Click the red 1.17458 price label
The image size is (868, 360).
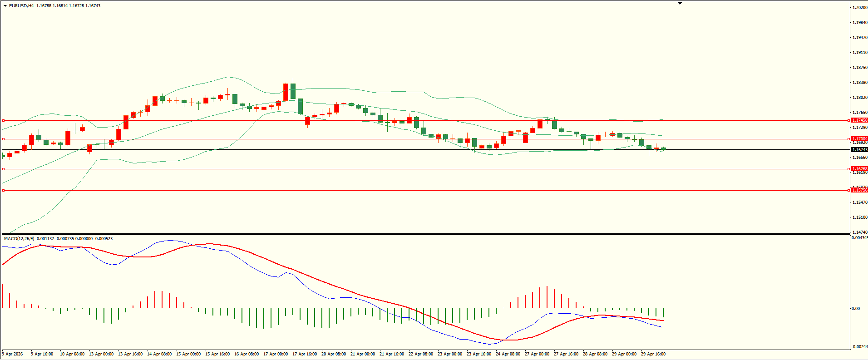[x=859, y=120]
